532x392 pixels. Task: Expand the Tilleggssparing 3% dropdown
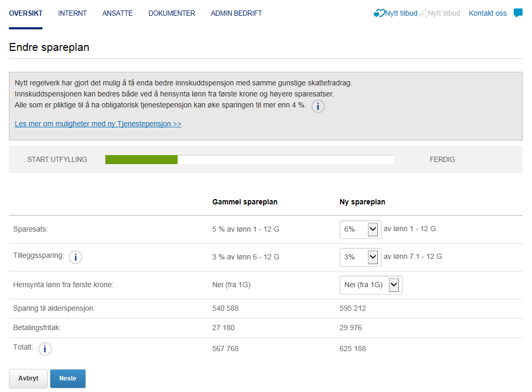360,257
